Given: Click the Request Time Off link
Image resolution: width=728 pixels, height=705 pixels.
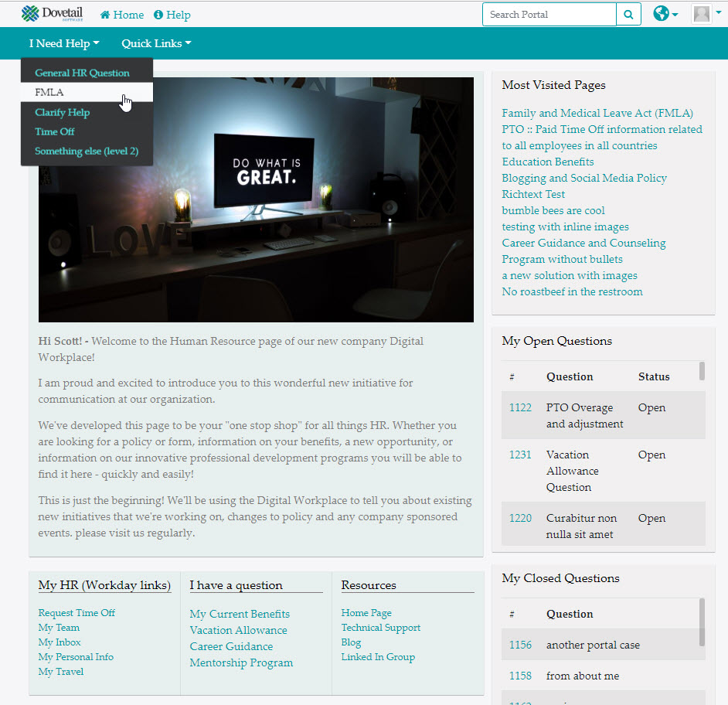Looking at the screenshot, I should point(77,613).
